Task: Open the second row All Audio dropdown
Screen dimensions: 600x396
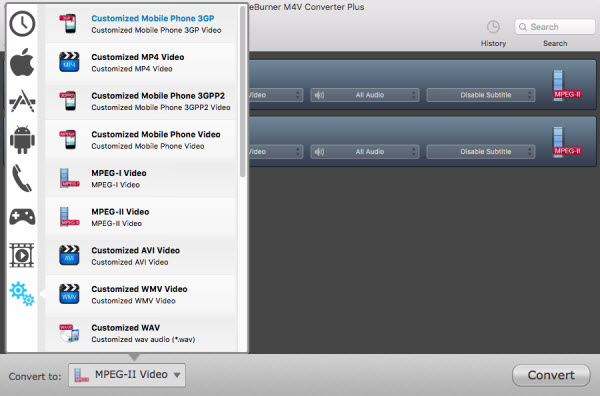Action: click(365, 152)
